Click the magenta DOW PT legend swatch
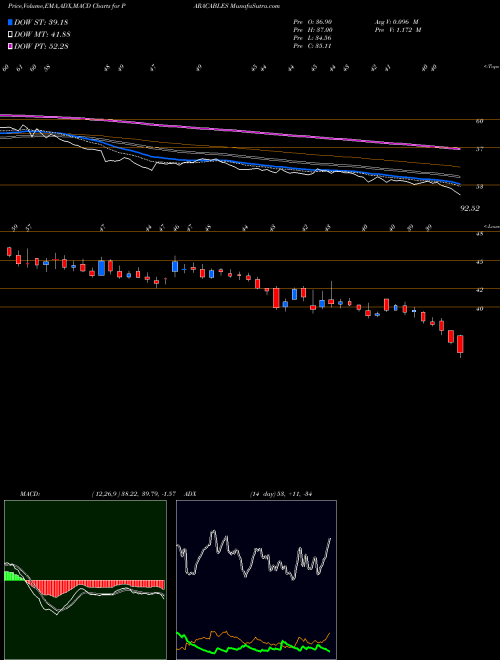Screen dimensions: 500x660 (x=11, y=46)
